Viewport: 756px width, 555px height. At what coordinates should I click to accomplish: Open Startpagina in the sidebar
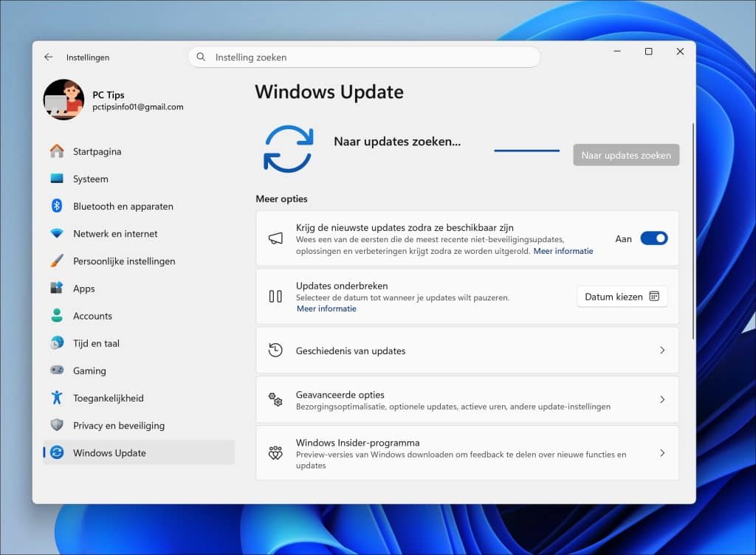[x=139, y=151]
